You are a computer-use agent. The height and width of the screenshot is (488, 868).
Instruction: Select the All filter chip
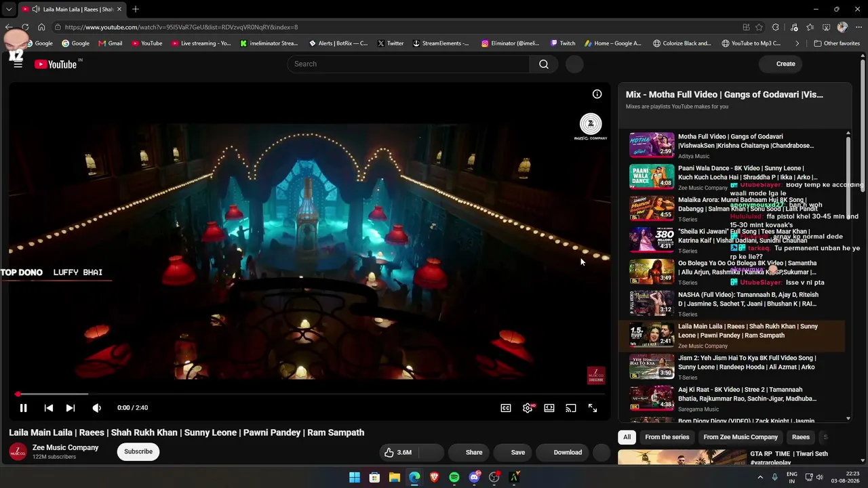(x=627, y=437)
